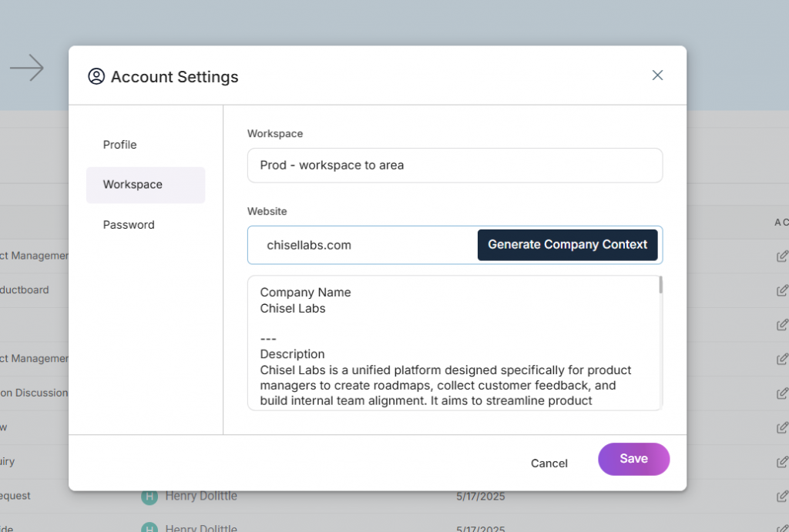Click edit icon in the 'ductboard' background row
The height and width of the screenshot is (532, 789).
pyautogui.click(x=782, y=290)
